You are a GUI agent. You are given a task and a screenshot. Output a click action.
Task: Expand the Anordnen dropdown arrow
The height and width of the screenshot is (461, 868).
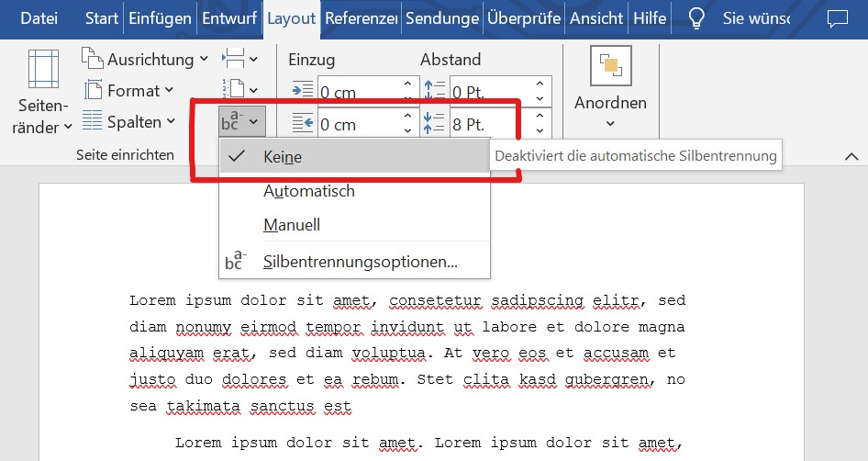610,123
